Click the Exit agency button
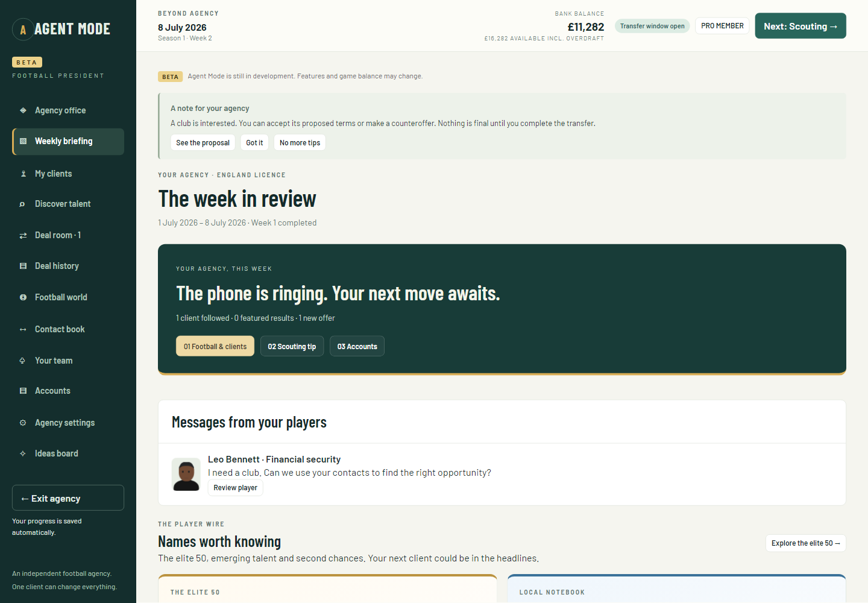Screen dimensions: 868x603 click(x=68, y=498)
